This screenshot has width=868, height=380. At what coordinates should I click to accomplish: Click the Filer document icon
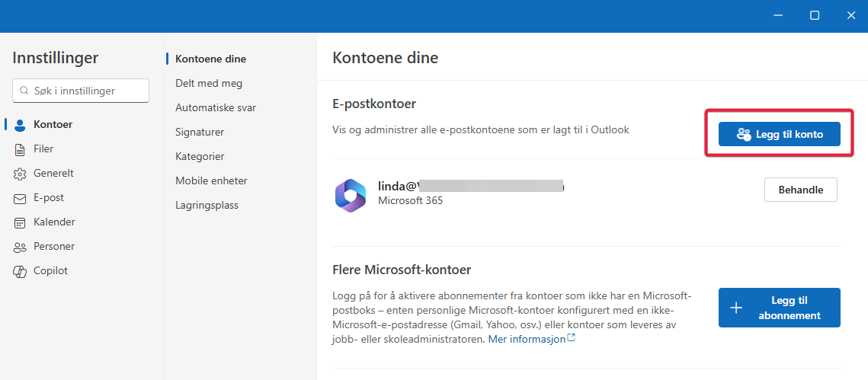pos(20,149)
